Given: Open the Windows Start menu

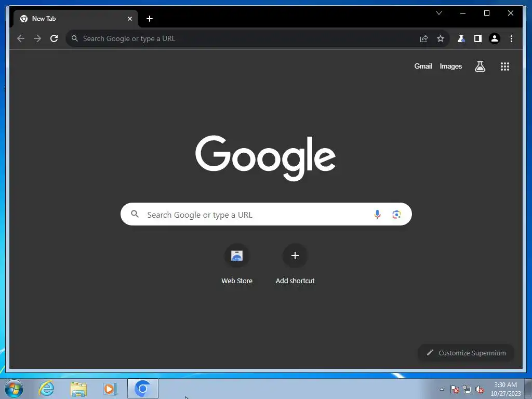Looking at the screenshot, I should click(x=14, y=389).
